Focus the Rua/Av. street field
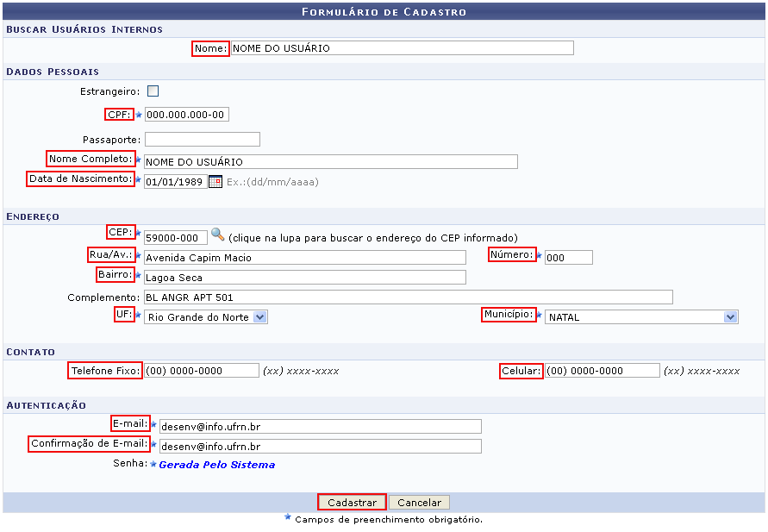The image size is (768, 532). (x=304, y=257)
